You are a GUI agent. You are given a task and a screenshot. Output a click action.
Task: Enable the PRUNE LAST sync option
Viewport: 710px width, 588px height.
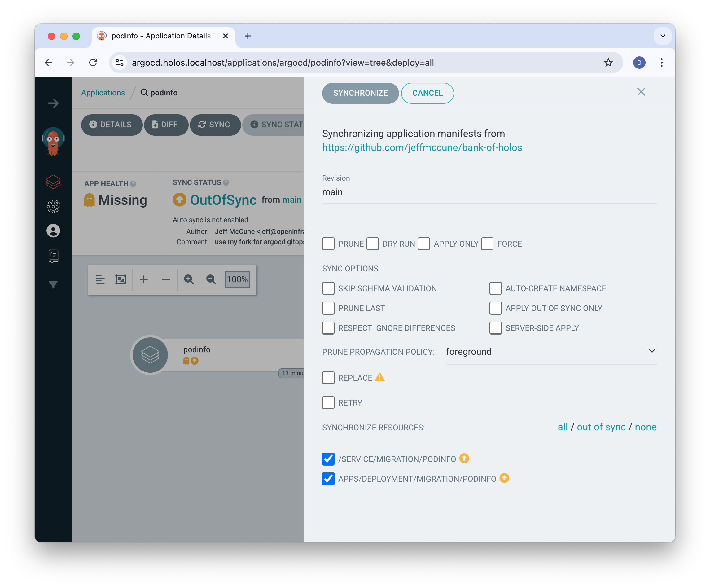(x=328, y=308)
